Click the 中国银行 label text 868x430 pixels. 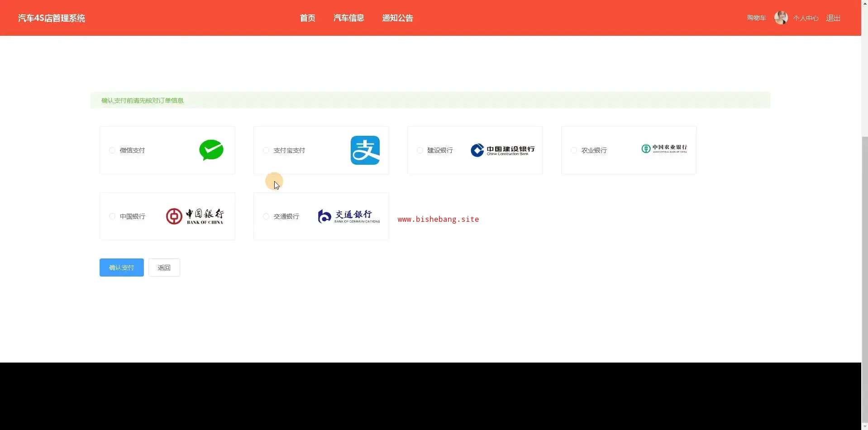point(133,216)
